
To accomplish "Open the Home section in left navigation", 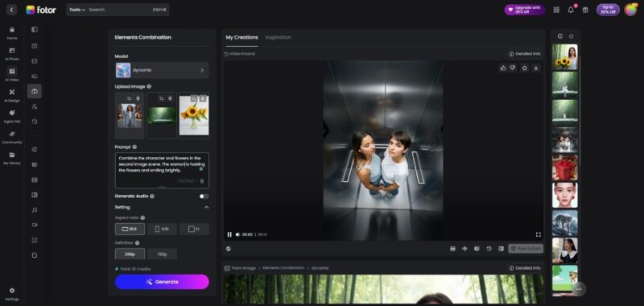I will 12,33.
